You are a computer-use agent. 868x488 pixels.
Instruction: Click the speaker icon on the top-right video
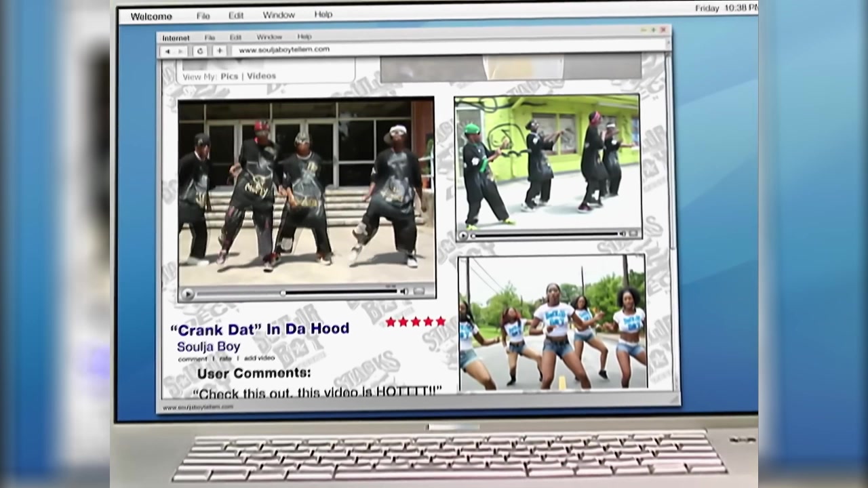621,234
